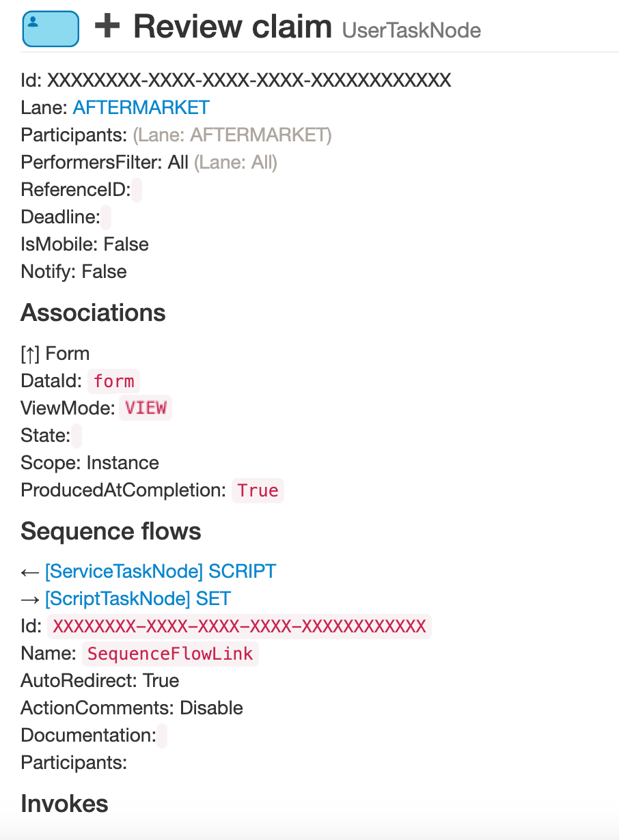Image resolution: width=619 pixels, height=840 pixels.
Task: Click the Review claim heading title
Action: click(x=232, y=27)
